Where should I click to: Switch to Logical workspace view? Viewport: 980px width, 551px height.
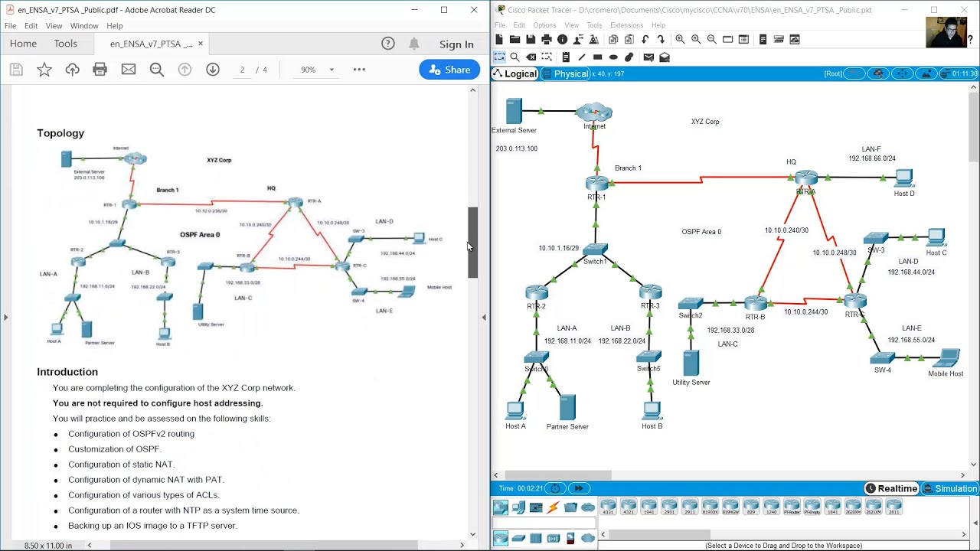[x=514, y=74]
